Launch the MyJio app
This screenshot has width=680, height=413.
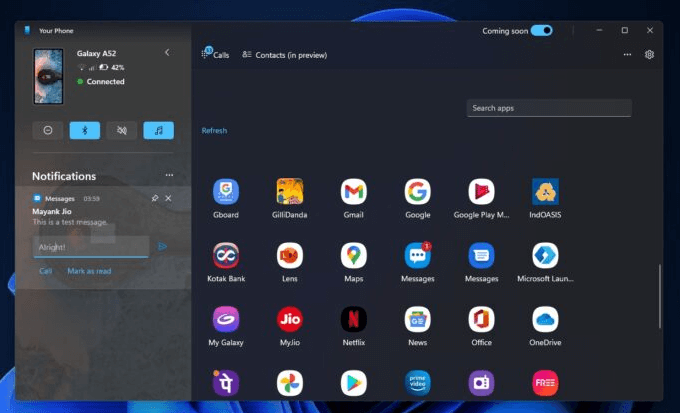coord(290,319)
